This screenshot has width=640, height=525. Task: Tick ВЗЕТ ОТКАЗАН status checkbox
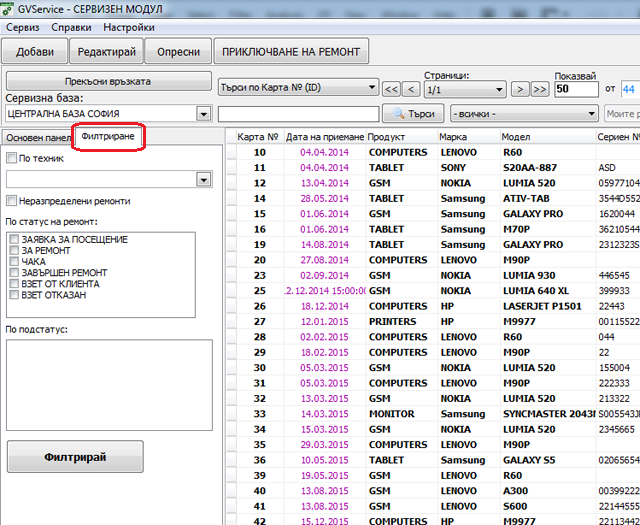[14, 295]
